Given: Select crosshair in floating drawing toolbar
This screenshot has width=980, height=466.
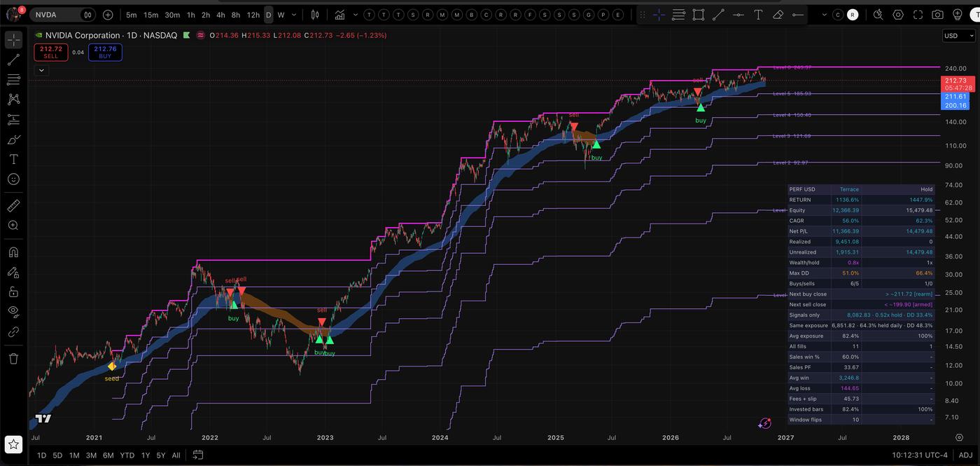Looking at the screenshot, I should click(x=659, y=15).
